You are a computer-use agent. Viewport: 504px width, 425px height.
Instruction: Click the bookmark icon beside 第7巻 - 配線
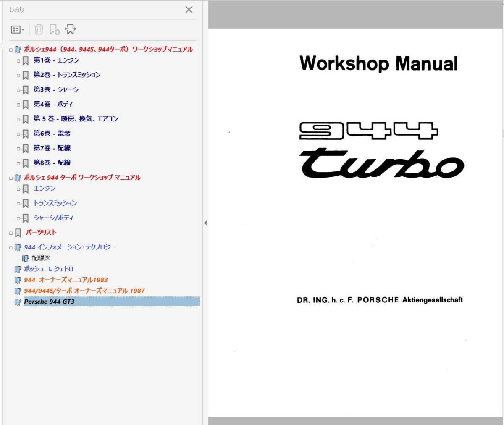[x=26, y=149]
